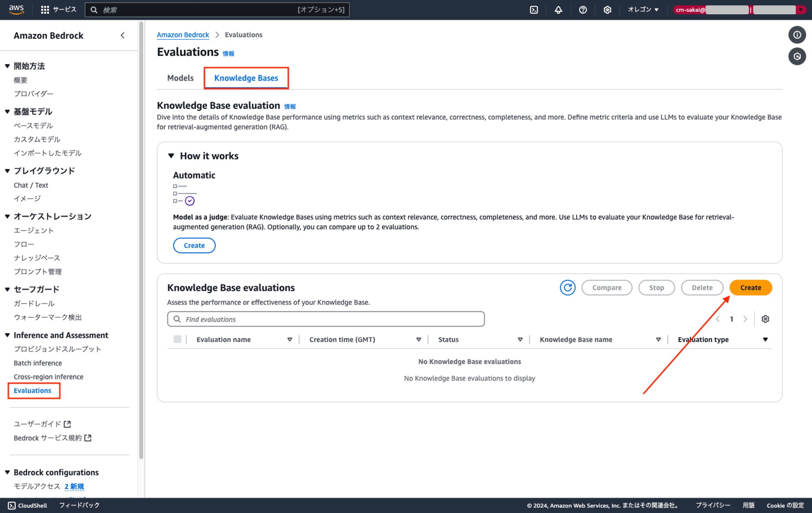Click the Delete button
812x513 pixels.
click(702, 287)
